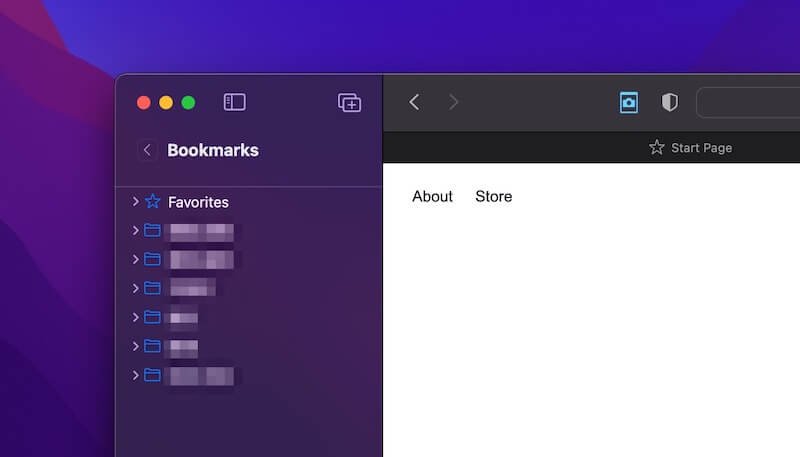800x457 pixels.
Task: Click the address bar field
Action: (x=748, y=103)
